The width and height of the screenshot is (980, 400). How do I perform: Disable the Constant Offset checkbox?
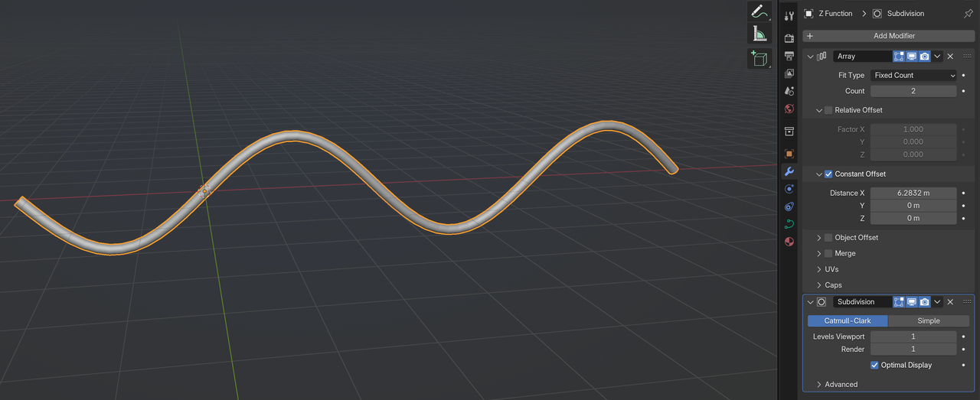click(828, 174)
